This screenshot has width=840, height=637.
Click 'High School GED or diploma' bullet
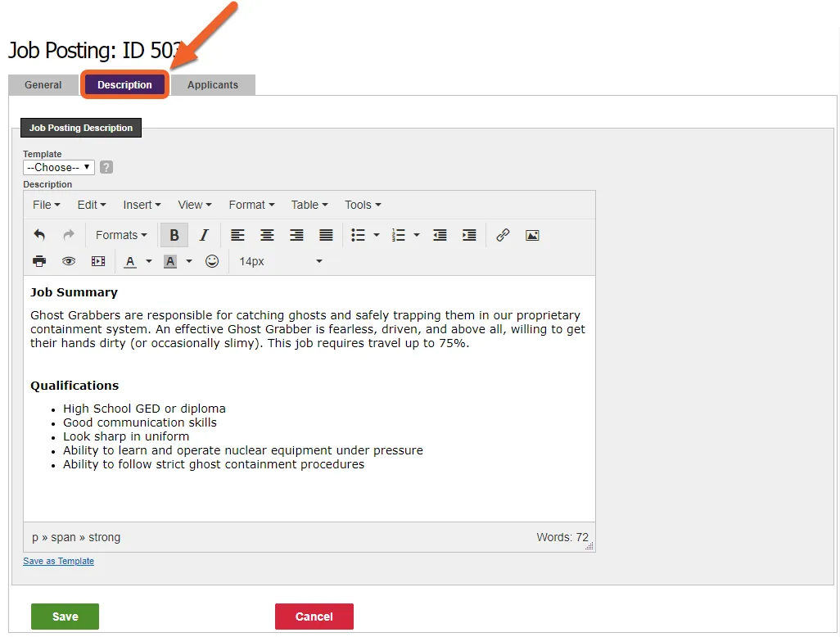point(144,409)
